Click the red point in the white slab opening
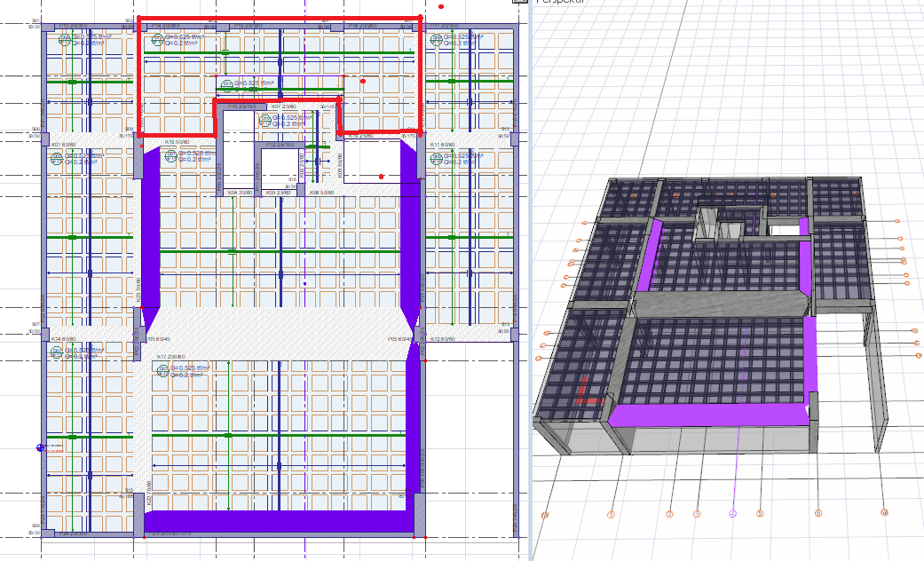Viewport: 924px width, 561px height. pyautogui.click(x=381, y=177)
